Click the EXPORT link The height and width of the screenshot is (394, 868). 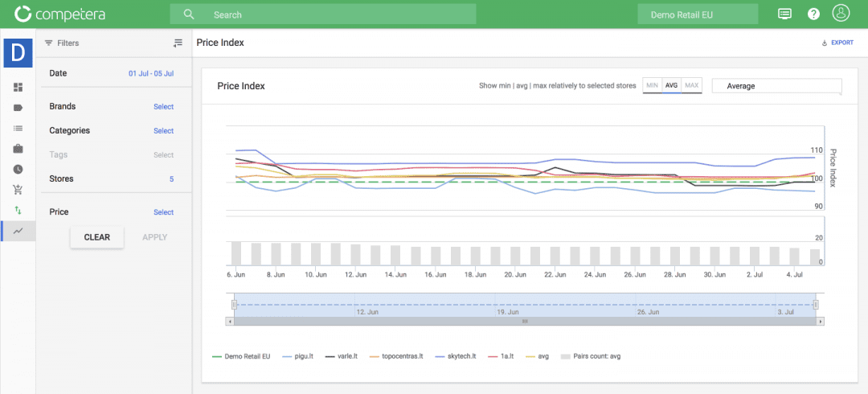pos(837,43)
